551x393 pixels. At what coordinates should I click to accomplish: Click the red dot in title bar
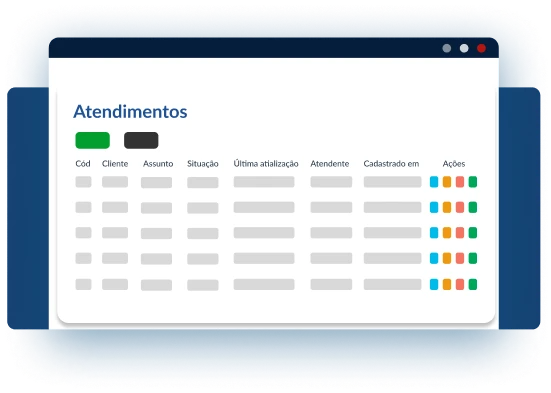click(x=481, y=48)
